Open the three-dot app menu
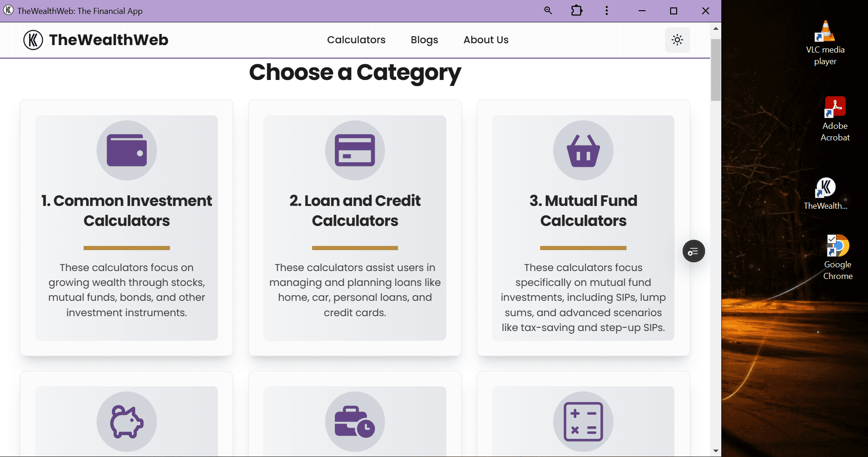Screen dimensions: 868x457 [x=607, y=11]
